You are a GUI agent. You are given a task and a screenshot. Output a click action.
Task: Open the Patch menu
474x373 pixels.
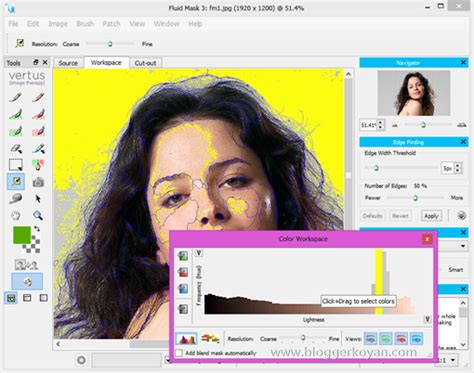tap(111, 24)
